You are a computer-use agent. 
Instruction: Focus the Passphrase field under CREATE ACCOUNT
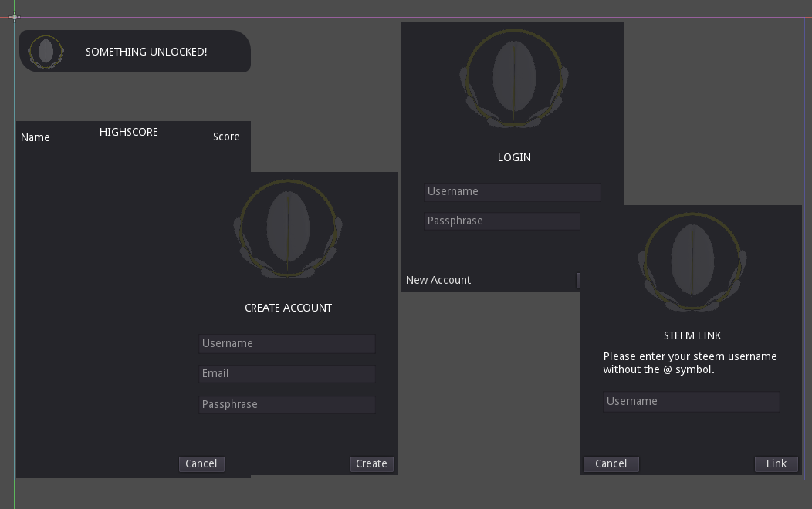pyautogui.click(x=287, y=405)
